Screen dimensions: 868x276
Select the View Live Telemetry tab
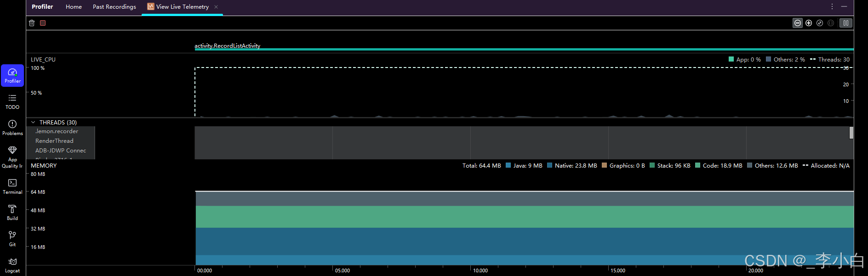pos(178,7)
